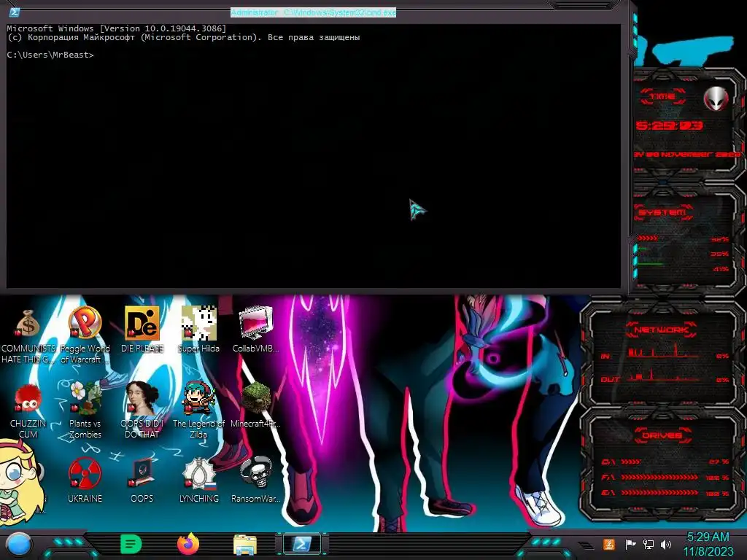Open the Peggle World of Warcraft shortcut
Screen dimensions: 747x560
(85, 334)
